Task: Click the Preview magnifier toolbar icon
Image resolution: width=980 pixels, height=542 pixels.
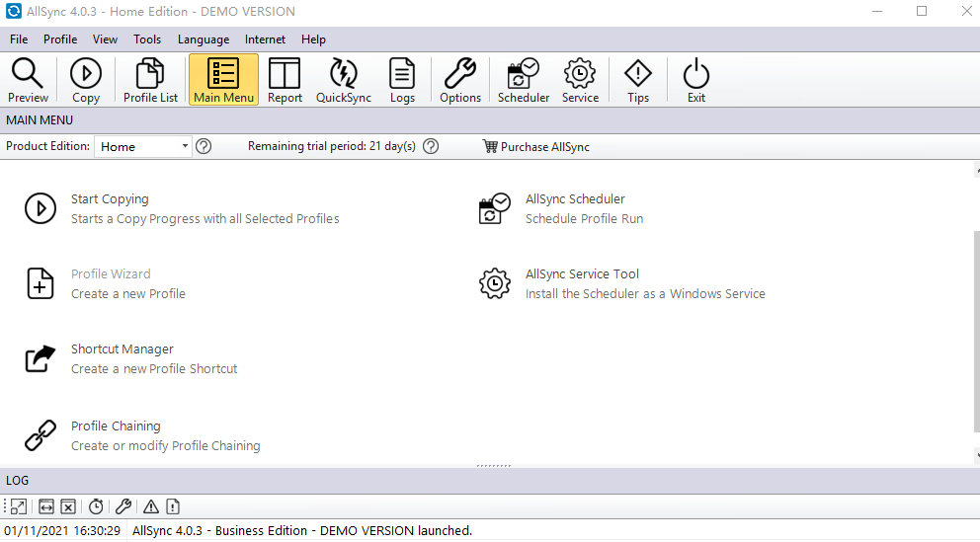Action: tap(28, 80)
